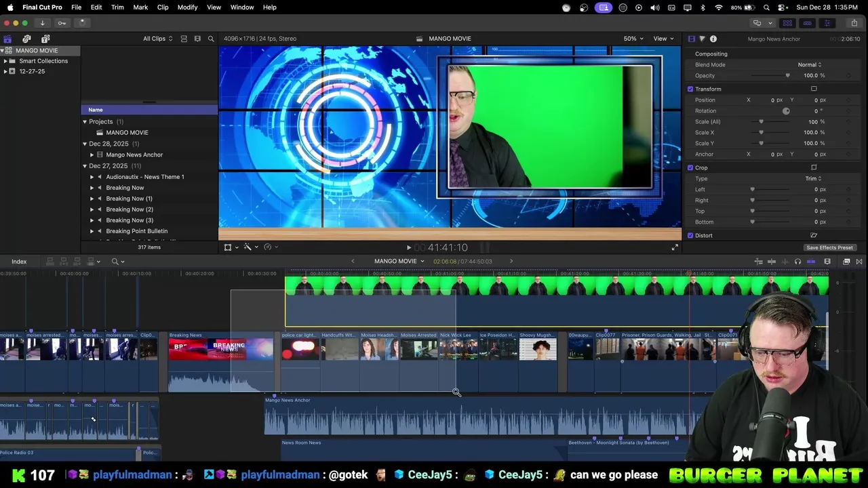868x488 pixels.
Task: Open the Keyword Editor key icon
Action: pyautogui.click(x=62, y=22)
